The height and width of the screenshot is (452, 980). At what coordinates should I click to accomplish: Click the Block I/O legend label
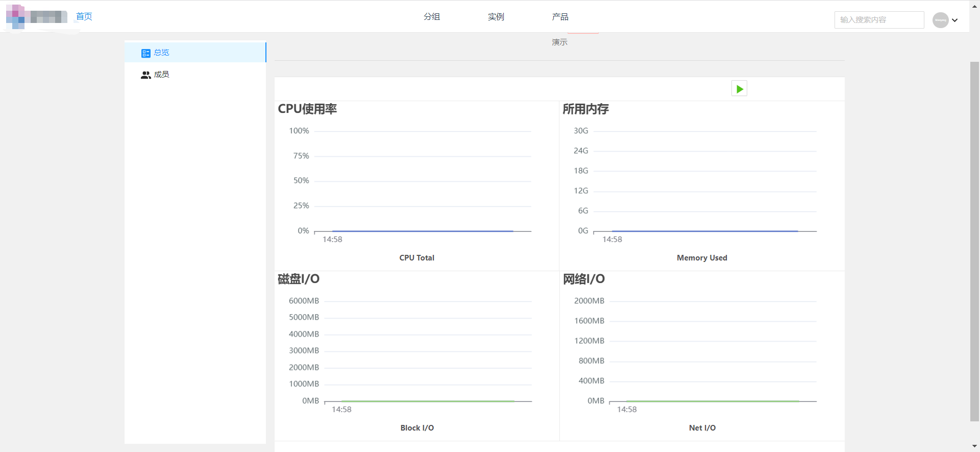(x=417, y=428)
